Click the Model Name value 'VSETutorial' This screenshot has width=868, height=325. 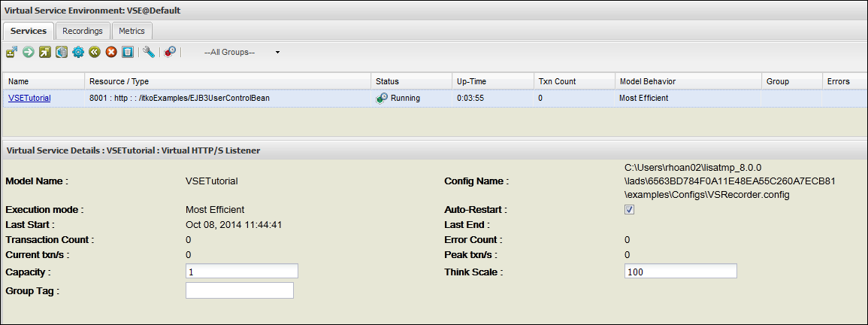212,181
